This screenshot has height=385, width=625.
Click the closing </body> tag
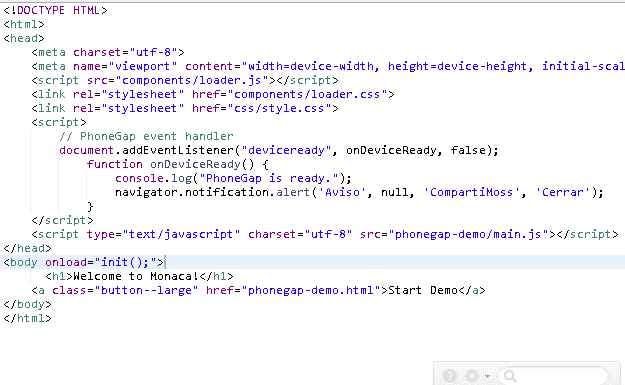28,304
